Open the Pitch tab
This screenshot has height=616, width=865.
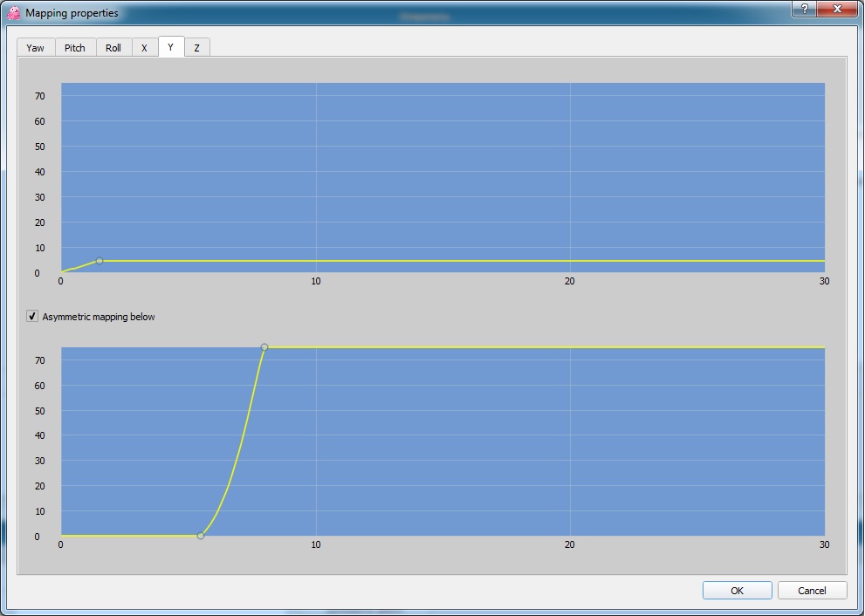pos(75,48)
